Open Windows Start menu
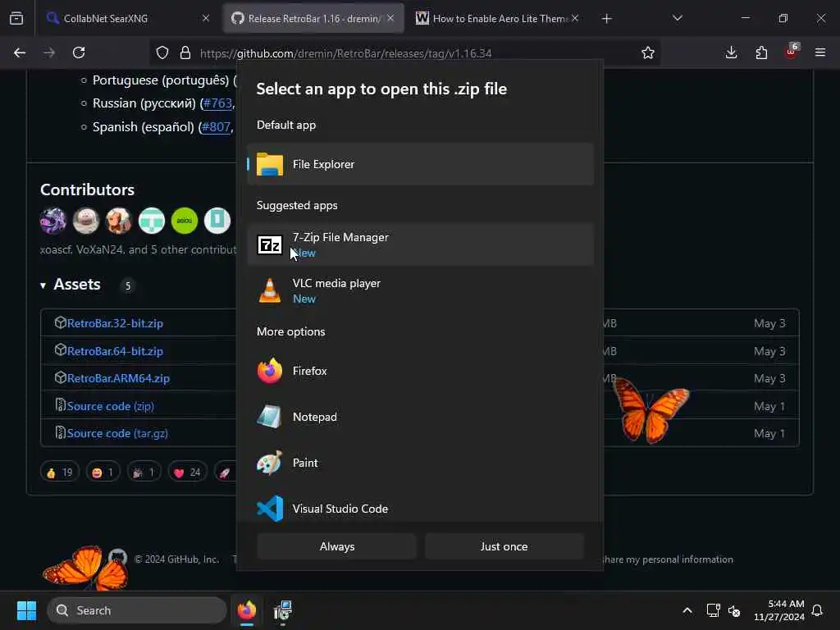840x630 pixels. (x=26, y=610)
